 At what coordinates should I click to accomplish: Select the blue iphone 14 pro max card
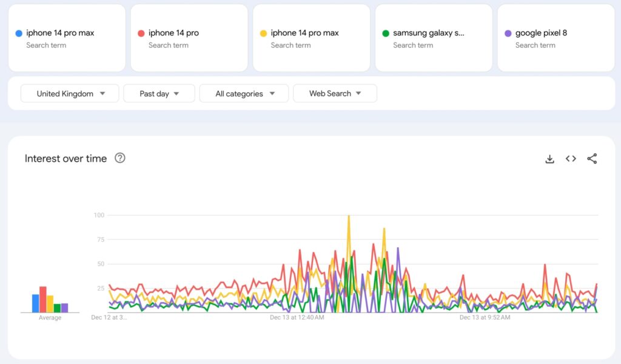pos(67,38)
